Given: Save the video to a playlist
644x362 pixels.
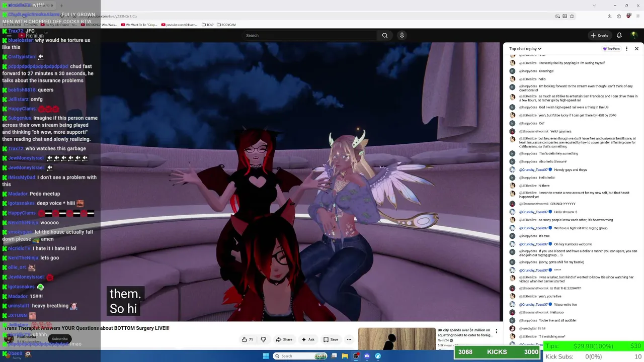Looking at the screenshot, I should coord(331,339).
